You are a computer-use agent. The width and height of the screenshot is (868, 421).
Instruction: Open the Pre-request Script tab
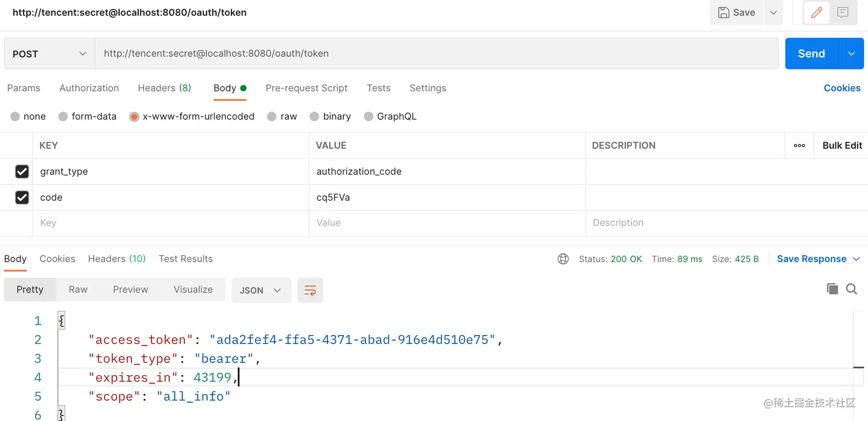pyautogui.click(x=307, y=88)
